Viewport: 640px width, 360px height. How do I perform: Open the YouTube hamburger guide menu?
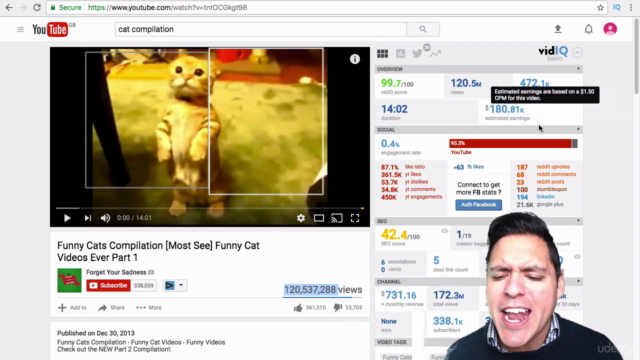click(x=20, y=29)
